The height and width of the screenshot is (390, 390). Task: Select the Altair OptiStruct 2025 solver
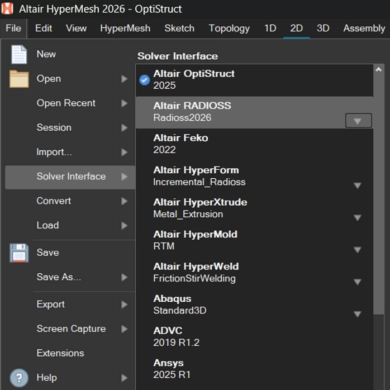(x=255, y=80)
